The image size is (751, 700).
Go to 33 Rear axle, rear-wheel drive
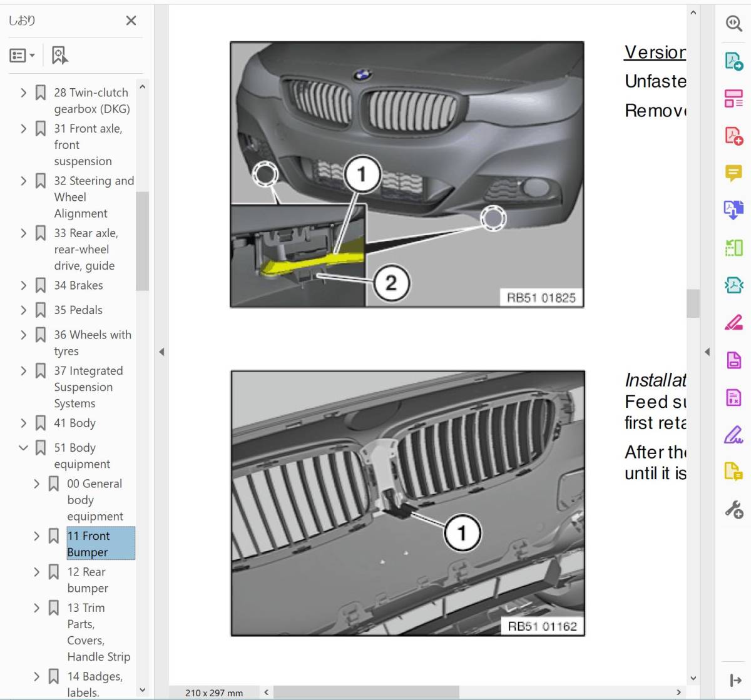click(86, 249)
